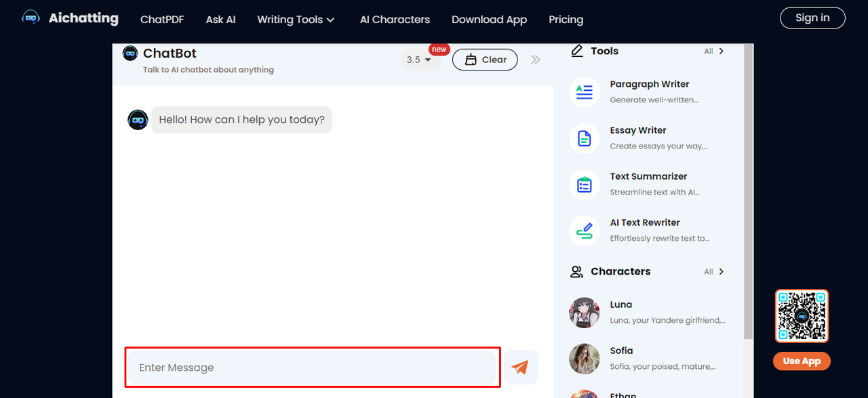
Task: Click the Characters people heading icon
Action: point(576,271)
